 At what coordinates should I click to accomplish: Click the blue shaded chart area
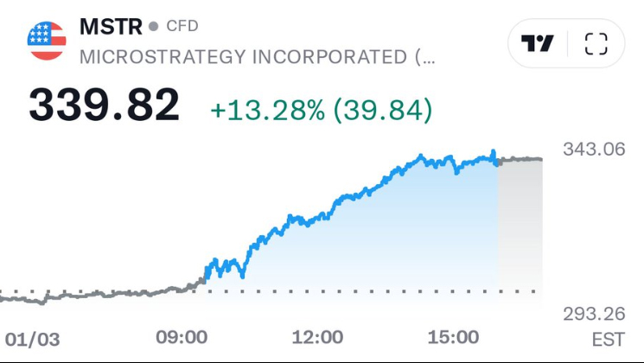point(389,242)
